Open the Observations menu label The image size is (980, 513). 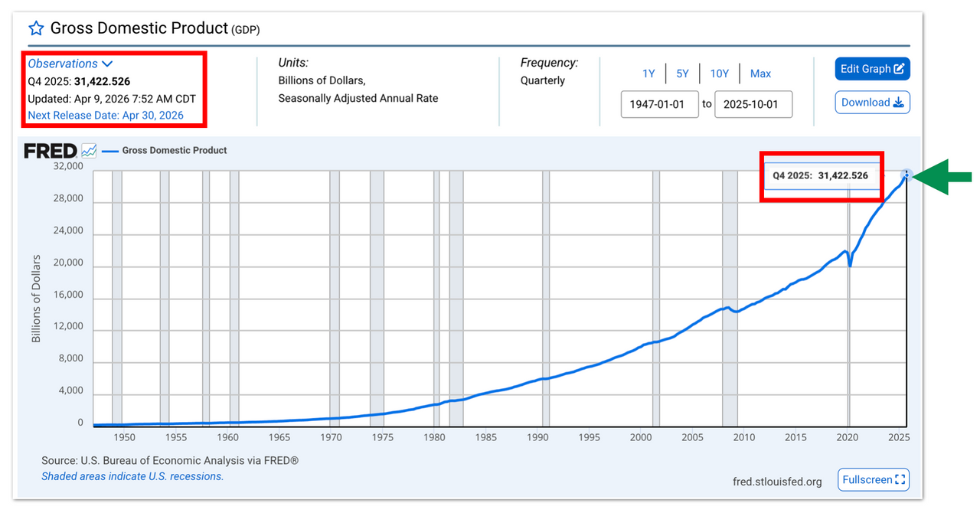point(63,64)
